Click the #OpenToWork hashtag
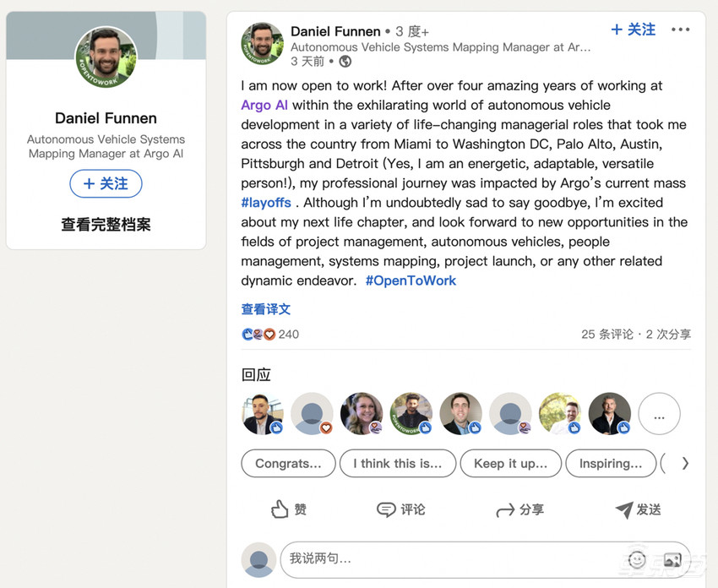 (x=411, y=280)
